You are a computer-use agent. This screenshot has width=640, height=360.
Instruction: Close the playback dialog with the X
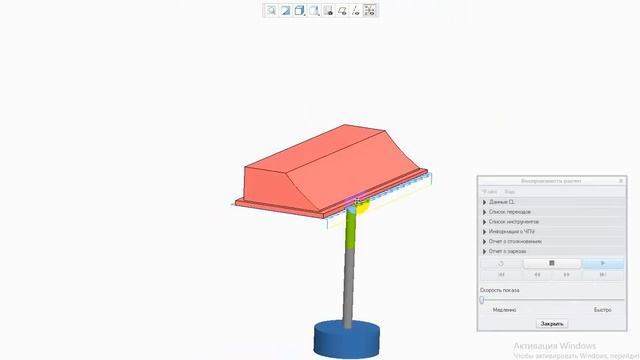(x=621, y=181)
